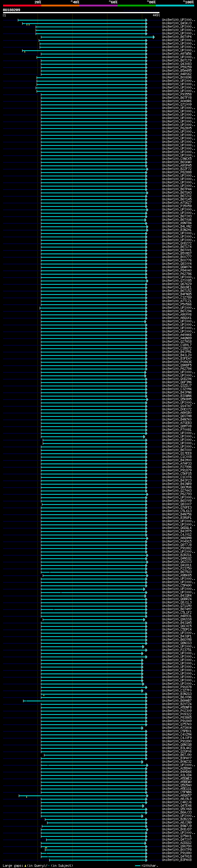Click alignment bar of hit B6T0P4
Screen dimensions: 197x868
click(x=98, y=37)
